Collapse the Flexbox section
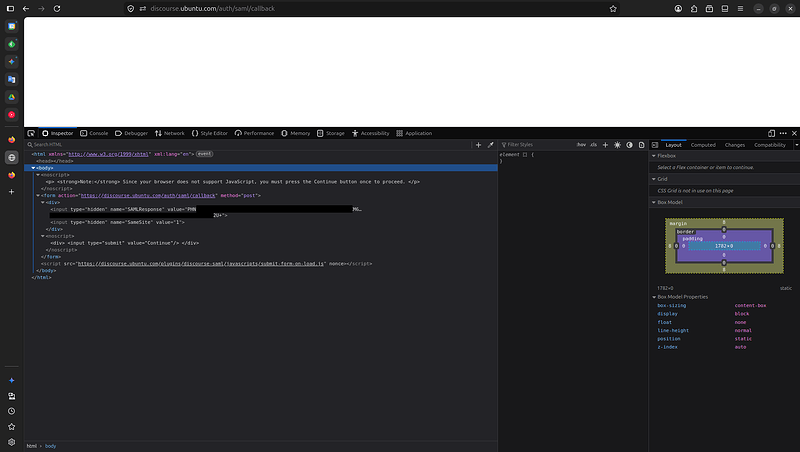 pos(654,156)
